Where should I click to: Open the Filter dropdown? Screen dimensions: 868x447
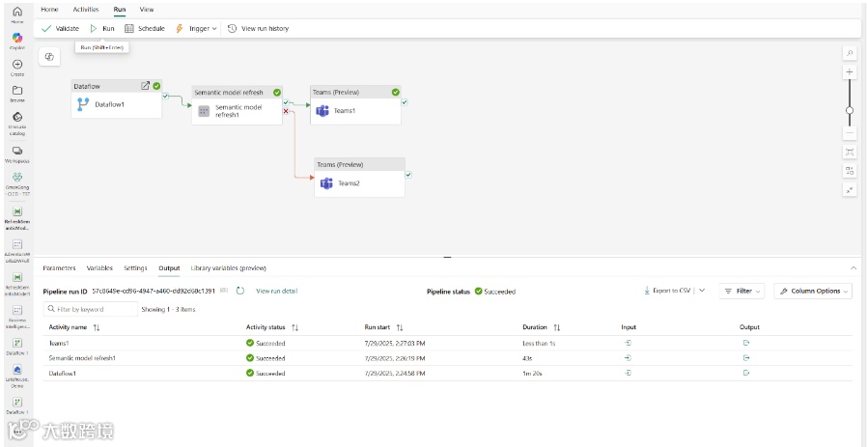tap(742, 291)
